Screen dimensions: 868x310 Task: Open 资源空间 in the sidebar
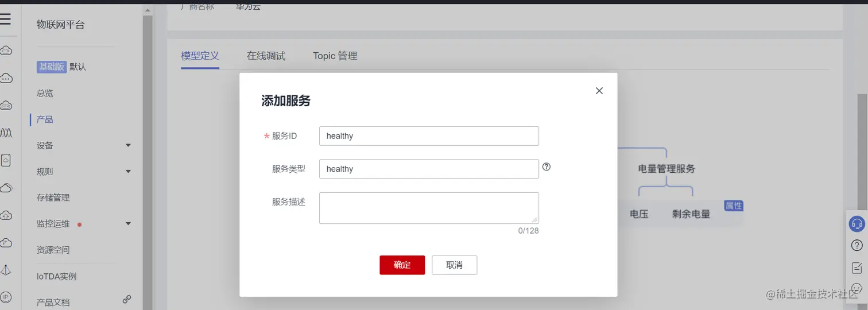click(x=53, y=250)
